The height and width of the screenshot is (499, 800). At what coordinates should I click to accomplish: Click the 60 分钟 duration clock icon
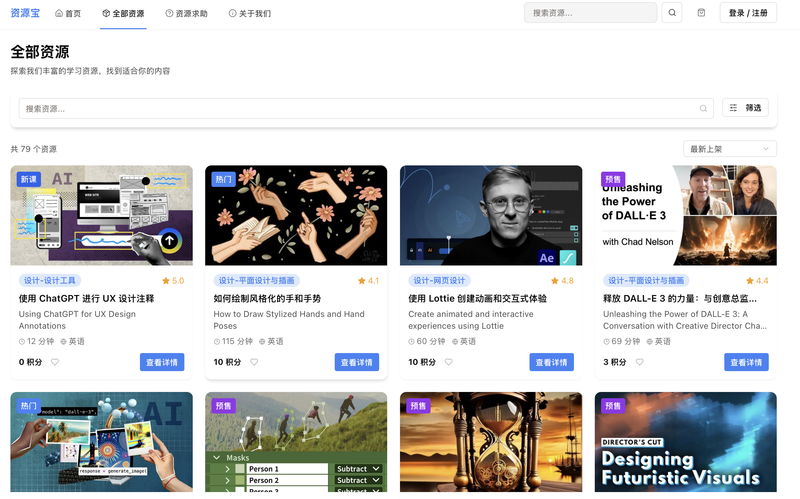pos(412,341)
